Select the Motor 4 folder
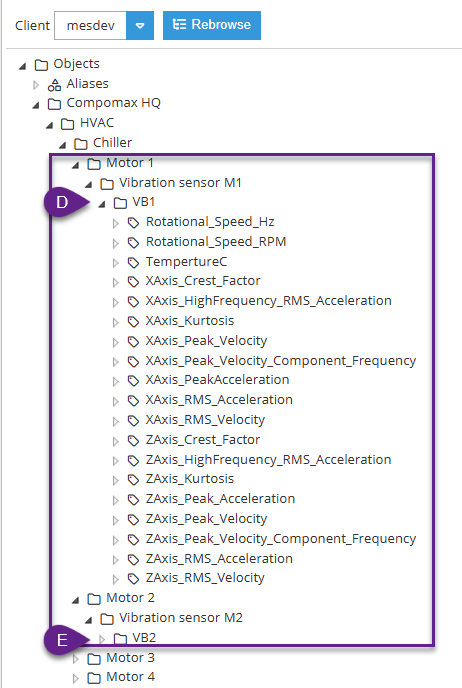This screenshot has width=462, height=688. point(130,677)
